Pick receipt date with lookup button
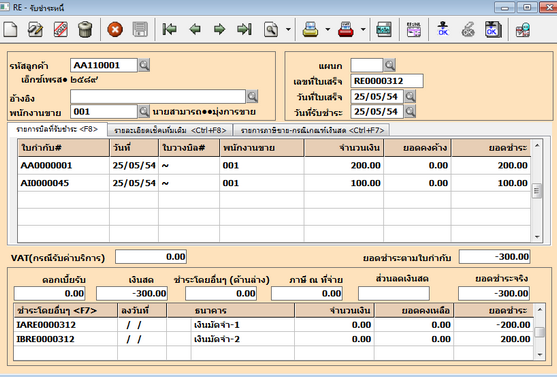This screenshot has height=377, width=557. click(x=410, y=96)
